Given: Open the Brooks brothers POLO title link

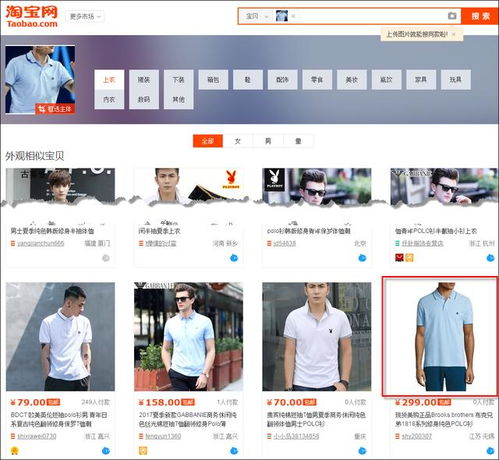Looking at the screenshot, I should (444, 419).
